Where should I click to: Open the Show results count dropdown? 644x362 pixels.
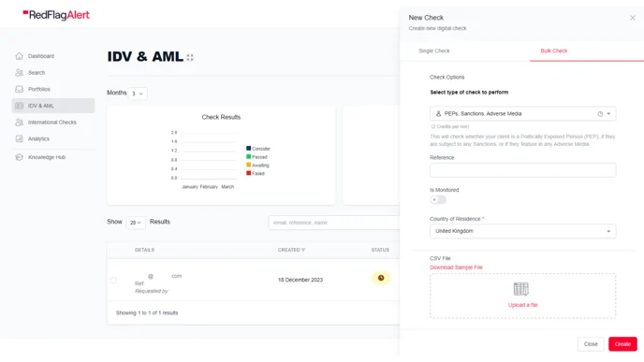click(136, 223)
